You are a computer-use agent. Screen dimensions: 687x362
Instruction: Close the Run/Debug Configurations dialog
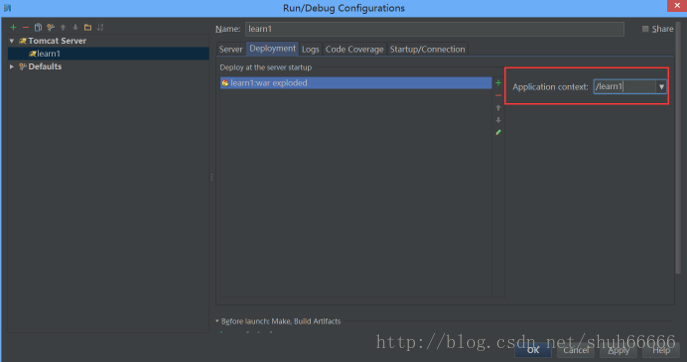[676, 6]
